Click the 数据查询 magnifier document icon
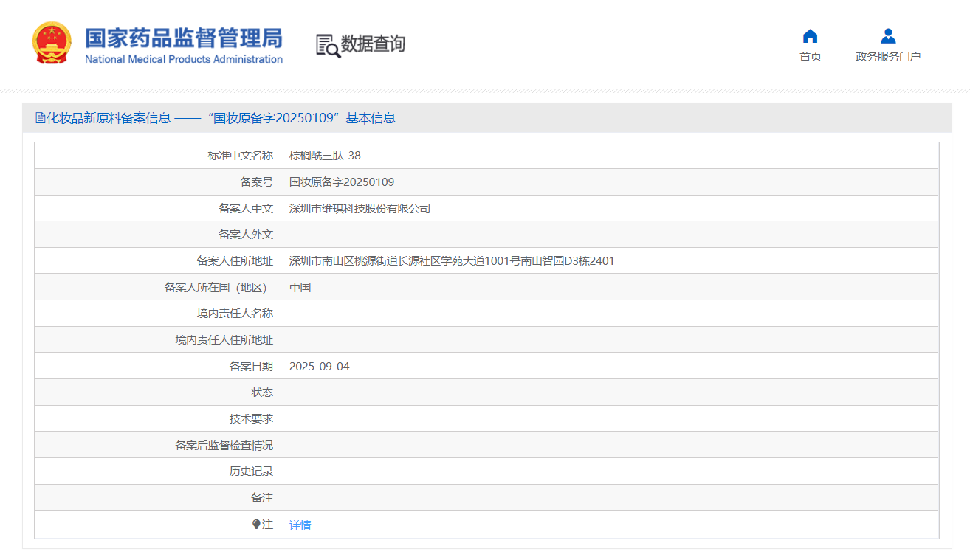Viewport: 970px width, 560px height. click(x=328, y=45)
